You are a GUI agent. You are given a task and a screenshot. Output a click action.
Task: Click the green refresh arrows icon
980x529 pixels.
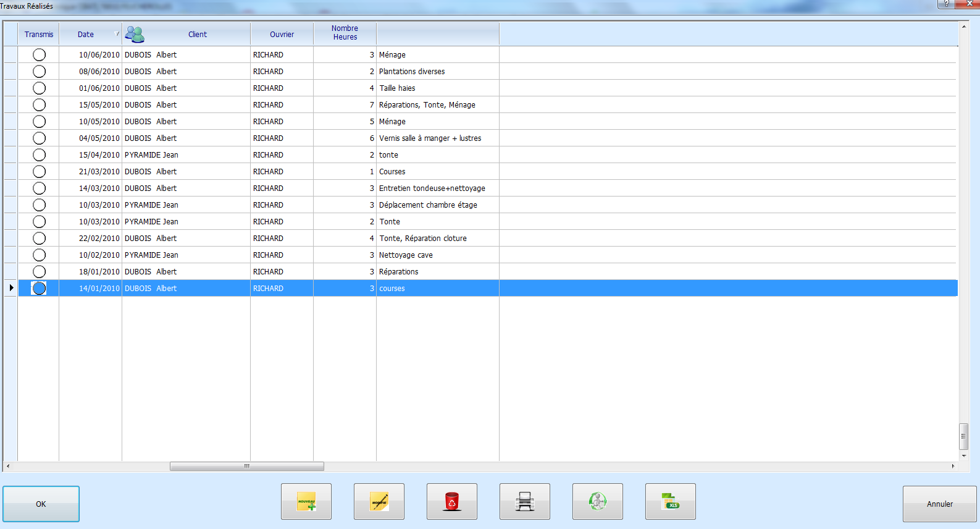(x=598, y=501)
